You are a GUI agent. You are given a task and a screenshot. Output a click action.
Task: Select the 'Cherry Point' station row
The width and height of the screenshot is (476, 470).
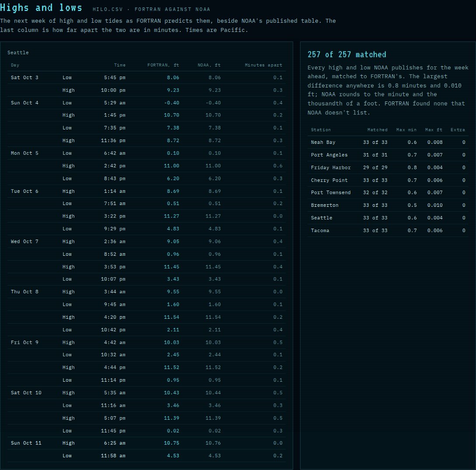tap(388, 180)
